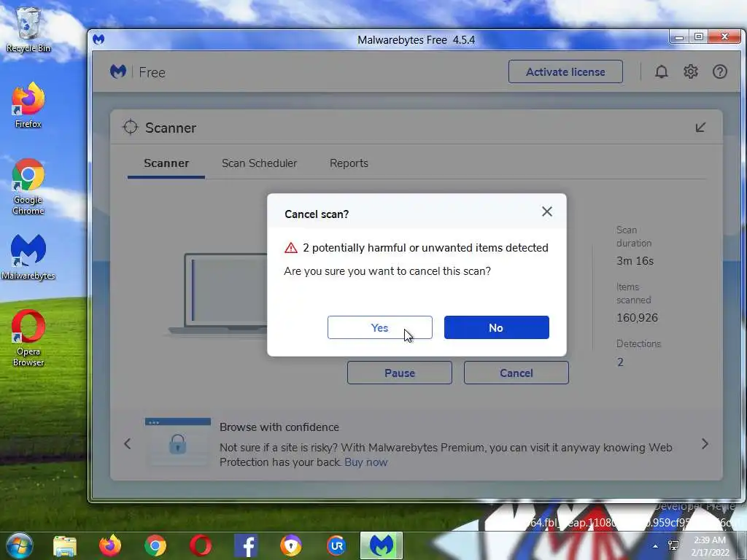The height and width of the screenshot is (560, 747).
Task: Click the items scanned value 160,926
Action: (x=637, y=318)
